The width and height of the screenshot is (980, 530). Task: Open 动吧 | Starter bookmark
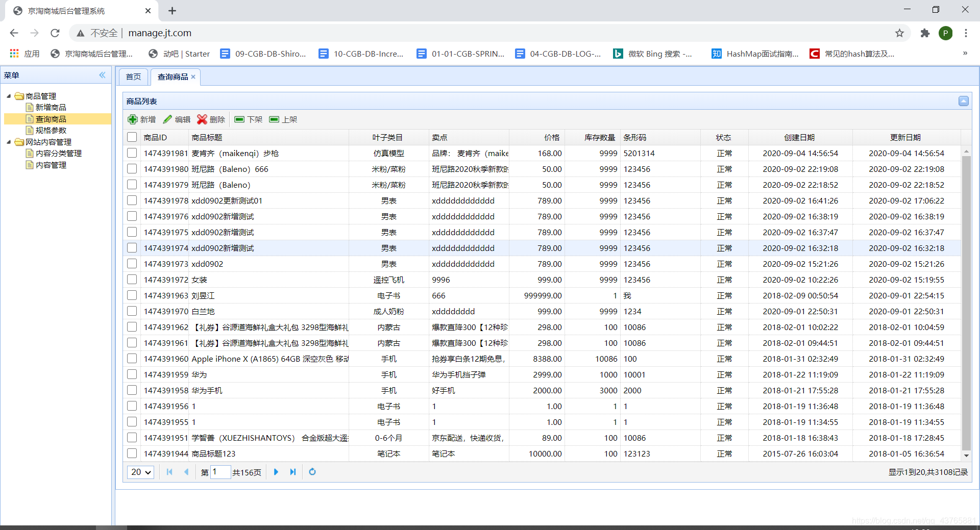point(179,54)
